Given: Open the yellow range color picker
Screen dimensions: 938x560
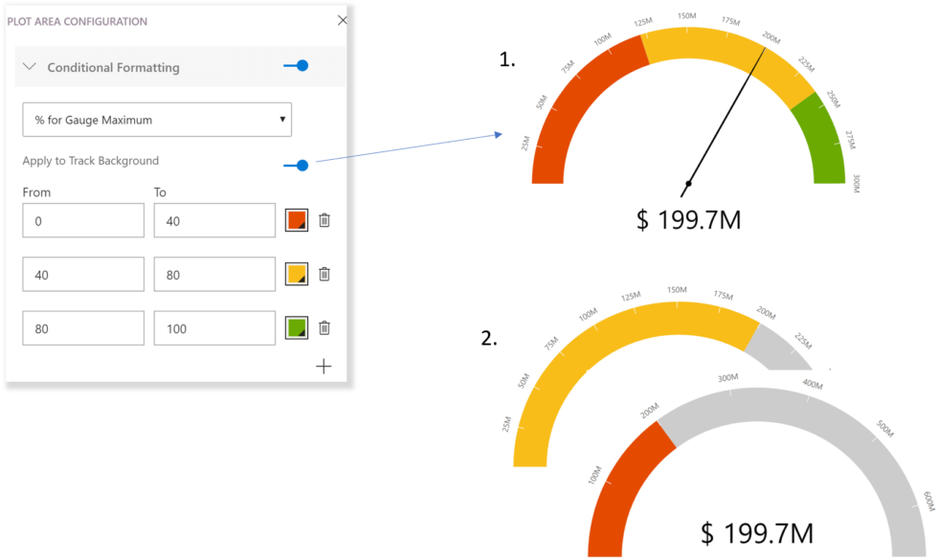Looking at the screenshot, I should pyautogui.click(x=297, y=274).
